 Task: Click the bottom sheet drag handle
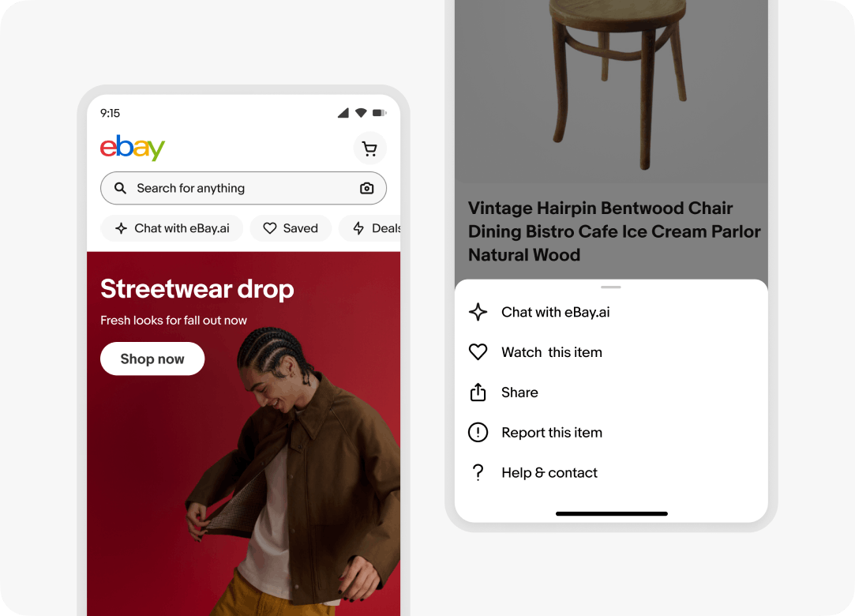(x=611, y=287)
